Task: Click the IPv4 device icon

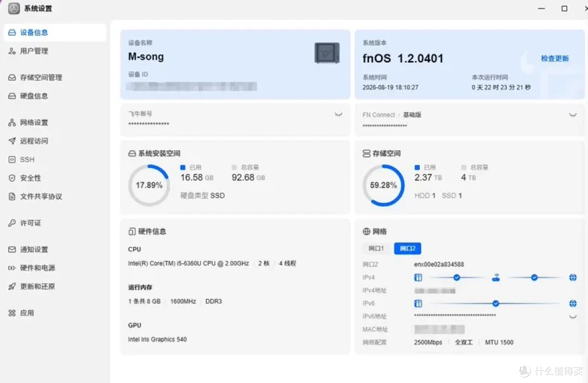Action: pyautogui.click(x=418, y=277)
